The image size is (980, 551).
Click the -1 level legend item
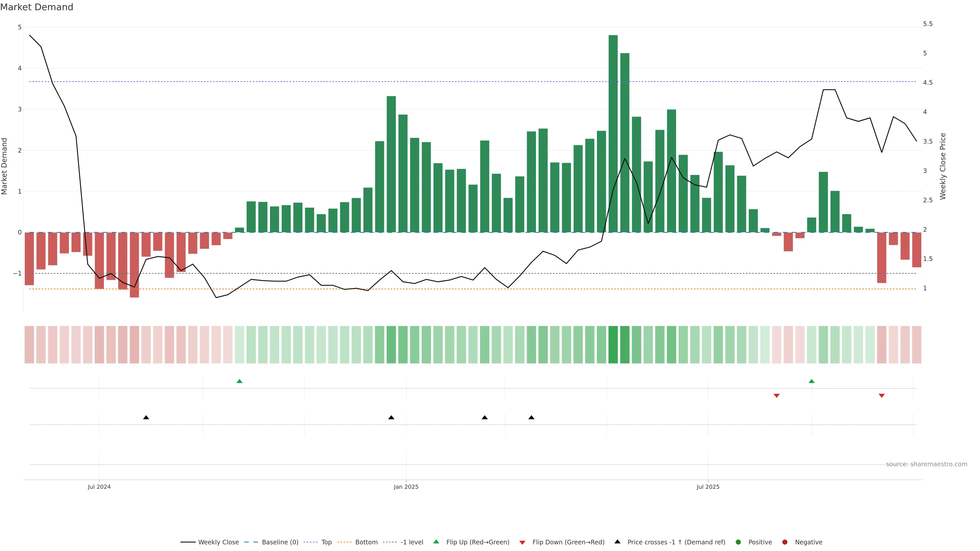point(412,542)
